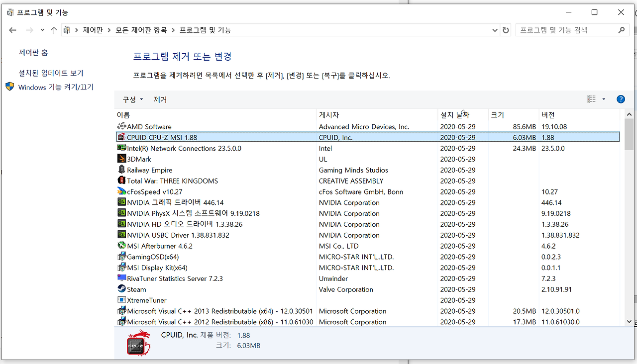The height and width of the screenshot is (364, 637).
Task: Sort by 게시자 column header
Action: 377,115
